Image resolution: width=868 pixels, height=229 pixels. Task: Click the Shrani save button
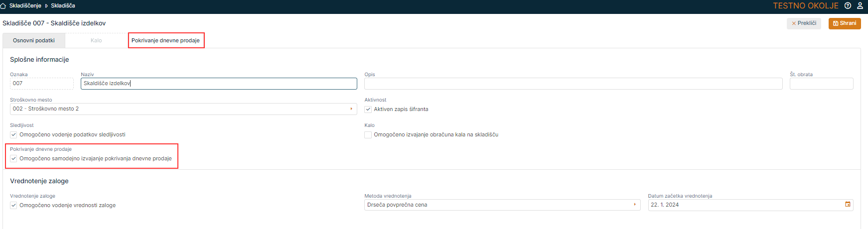(x=845, y=23)
